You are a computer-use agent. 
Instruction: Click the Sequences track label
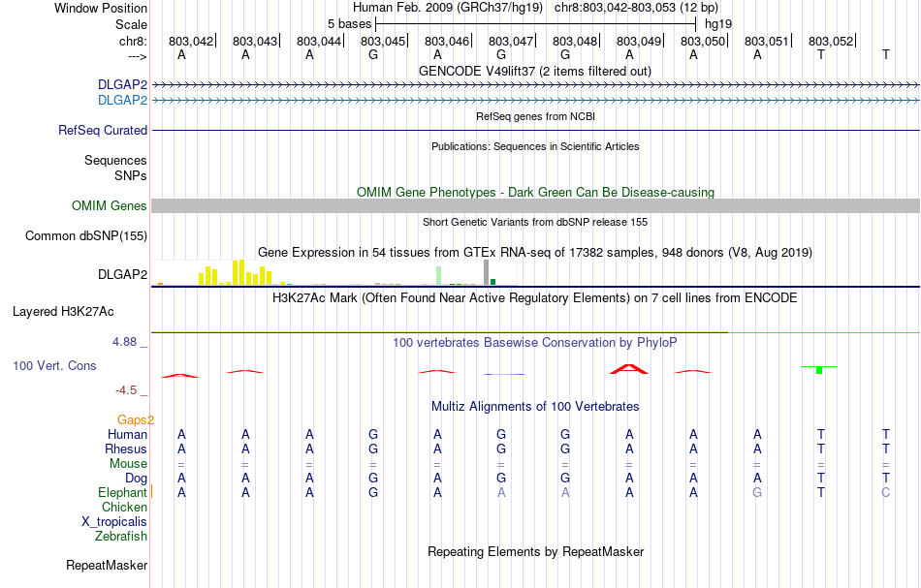115,160
